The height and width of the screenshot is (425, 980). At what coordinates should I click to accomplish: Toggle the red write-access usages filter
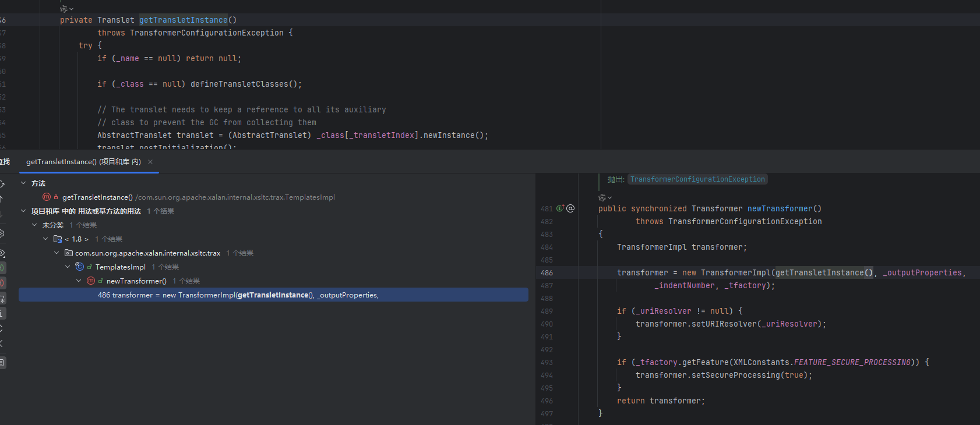2,283
